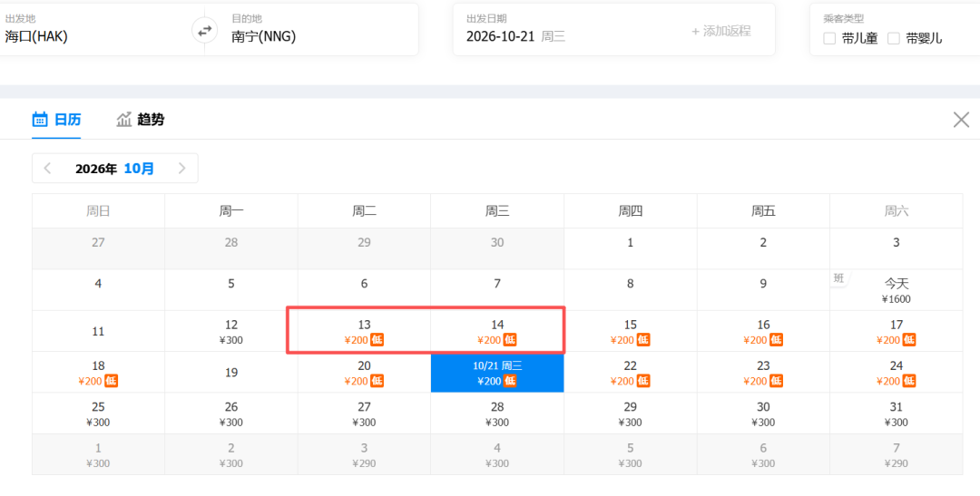Select October 16 low fare

(763, 331)
